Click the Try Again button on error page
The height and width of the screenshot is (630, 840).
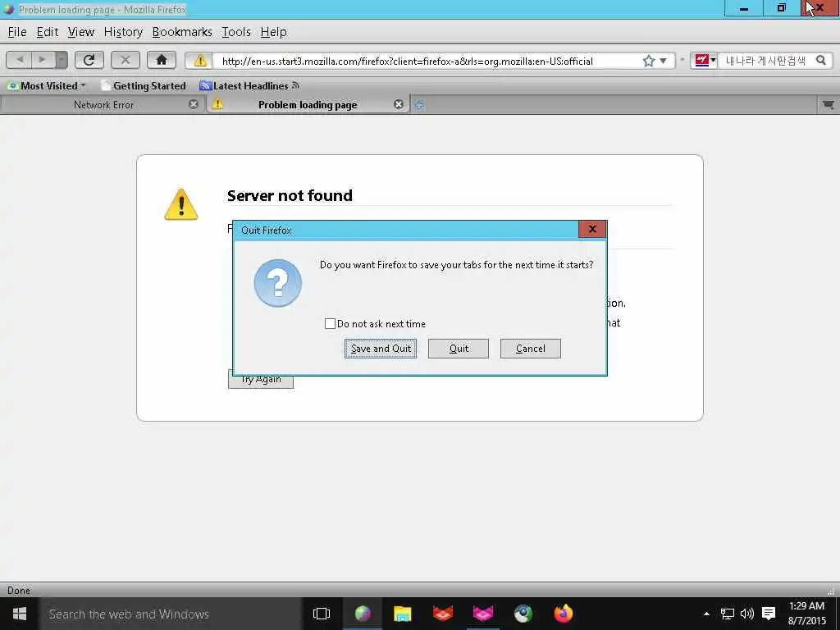(260, 379)
